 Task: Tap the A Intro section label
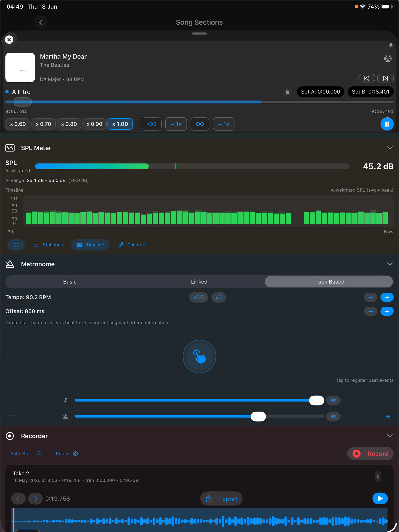coord(21,92)
